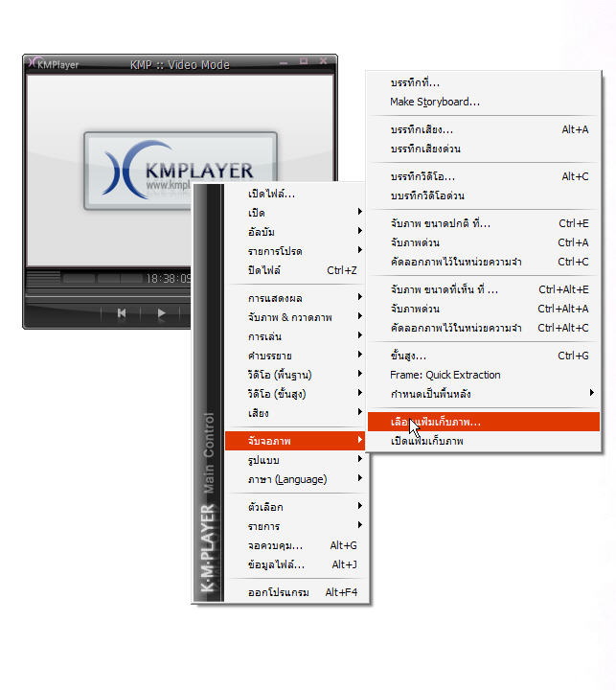616x690 pixels.
Task: Expand the ตัวเลือก submenu
Action: (x=295, y=507)
